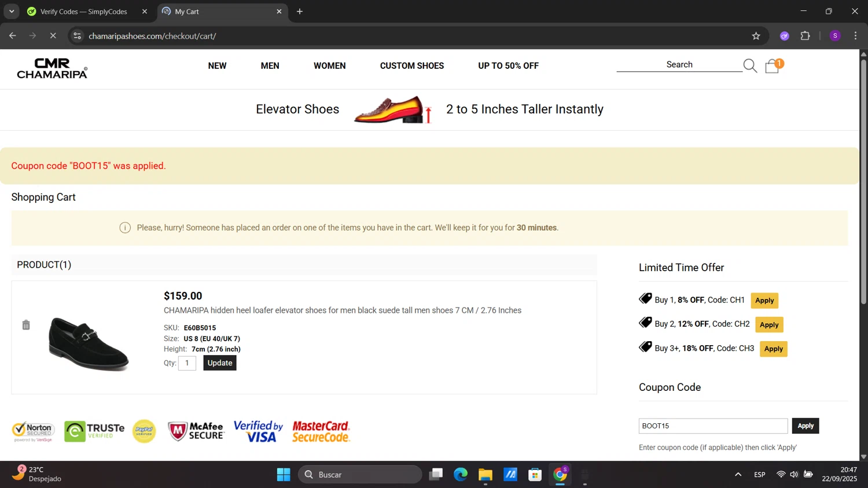Open a new browser tab
Image resolution: width=868 pixels, height=488 pixels.
pos(300,12)
